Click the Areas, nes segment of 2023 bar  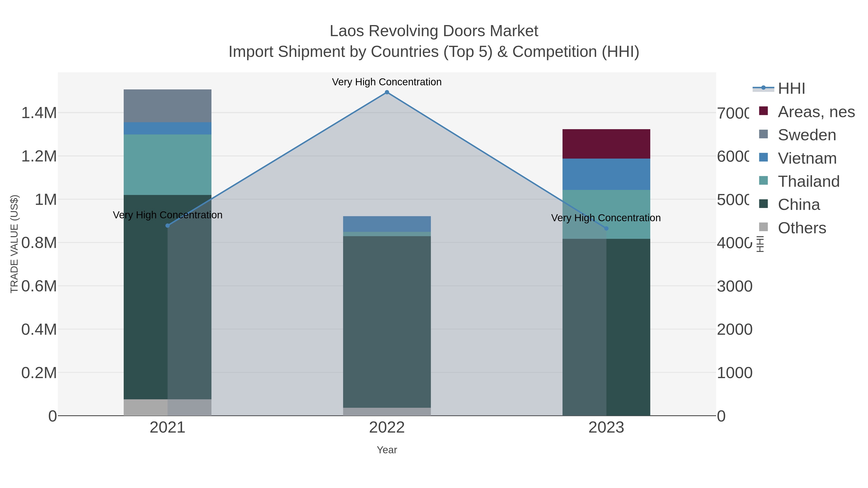pyautogui.click(x=607, y=144)
